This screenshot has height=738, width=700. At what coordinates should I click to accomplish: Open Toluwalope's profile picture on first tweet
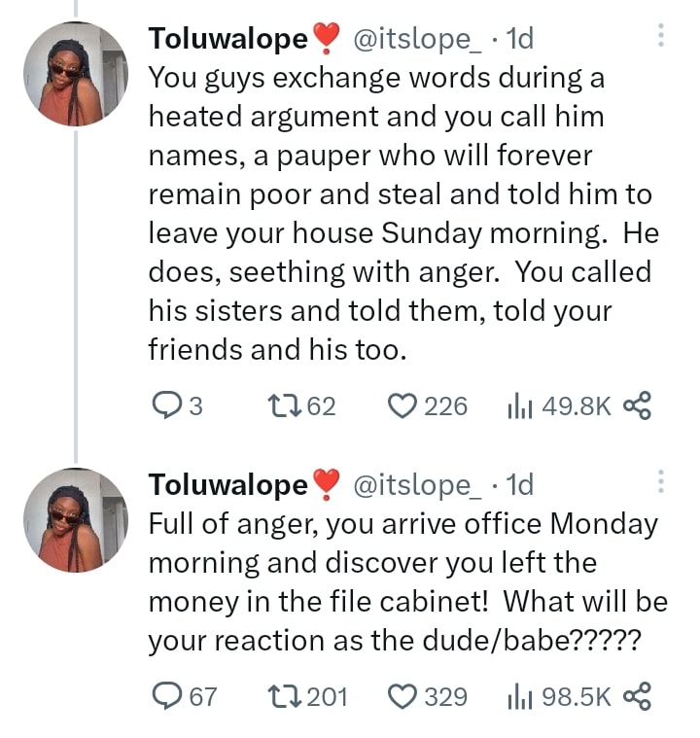click(76, 75)
